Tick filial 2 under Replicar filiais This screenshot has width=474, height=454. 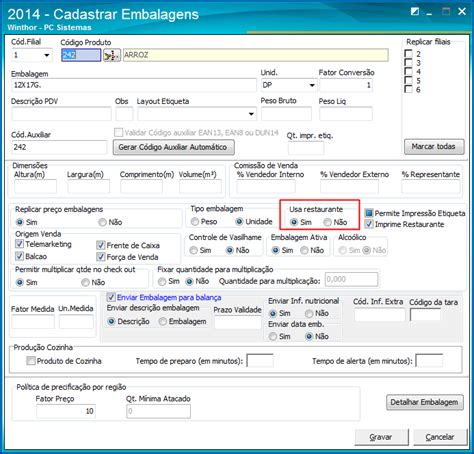[x=408, y=54]
